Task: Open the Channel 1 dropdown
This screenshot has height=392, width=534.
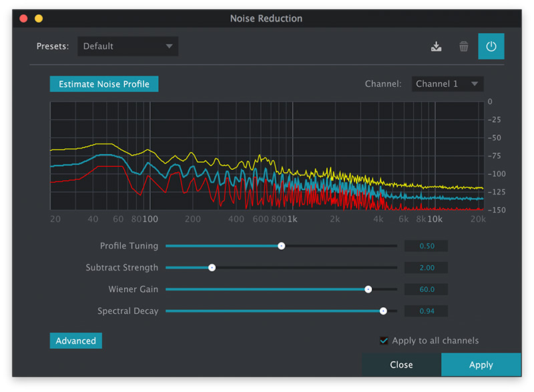Action: click(x=447, y=84)
